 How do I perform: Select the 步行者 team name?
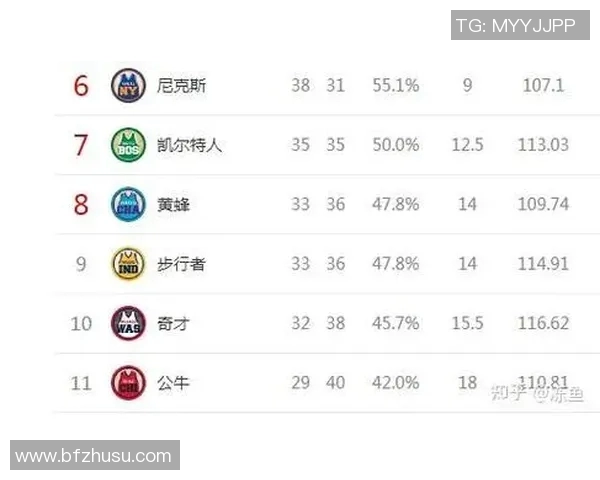pyautogui.click(x=182, y=264)
